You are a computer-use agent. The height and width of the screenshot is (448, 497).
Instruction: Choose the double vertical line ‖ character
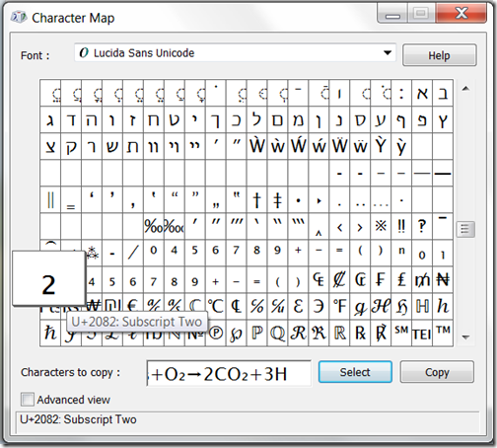[x=50, y=199]
